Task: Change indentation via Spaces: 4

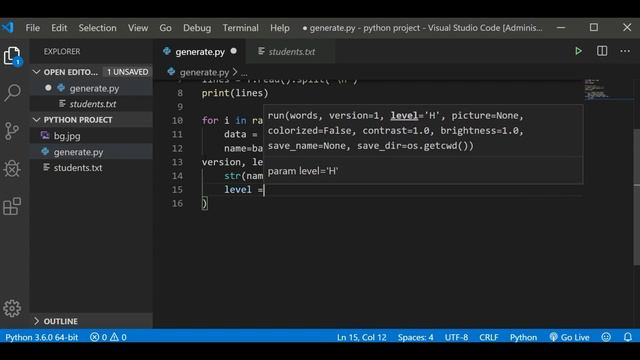Action: [416, 337]
